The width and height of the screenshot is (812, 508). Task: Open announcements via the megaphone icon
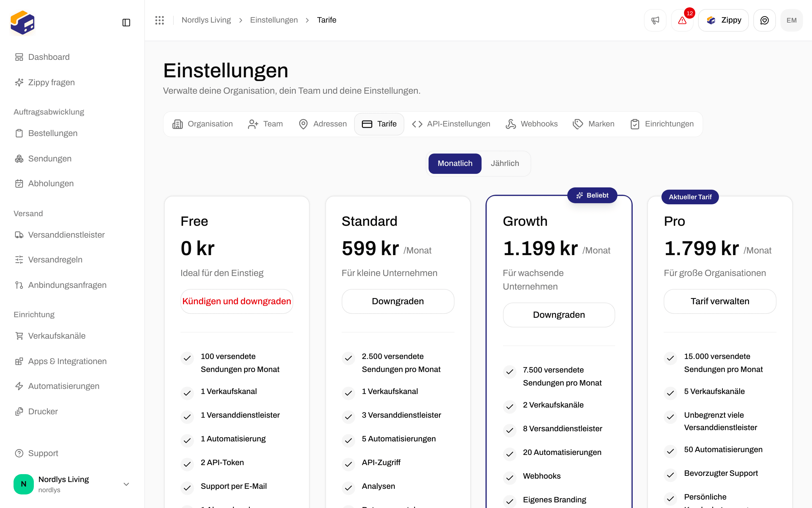tap(655, 20)
